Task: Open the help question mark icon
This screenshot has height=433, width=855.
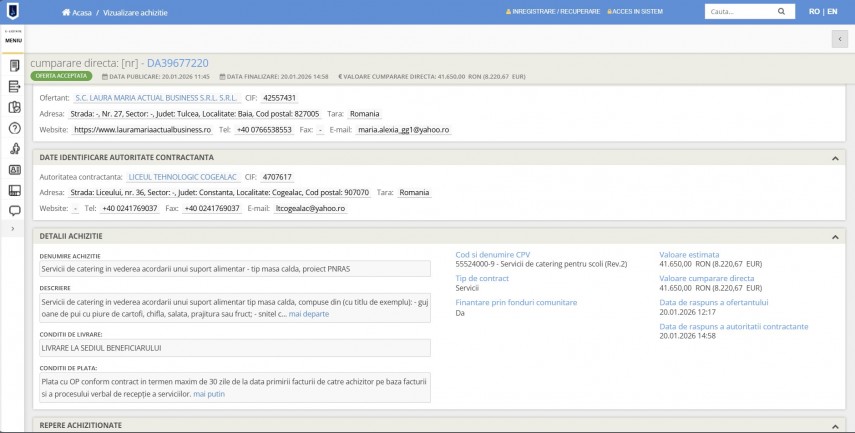Action: tap(14, 128)
